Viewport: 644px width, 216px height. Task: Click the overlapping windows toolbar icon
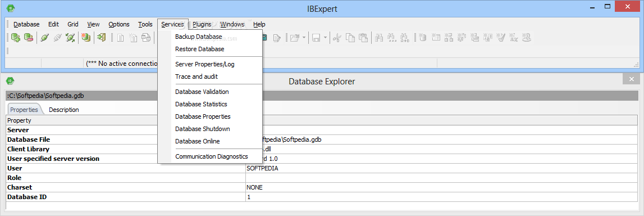click(x=146, y=38)
